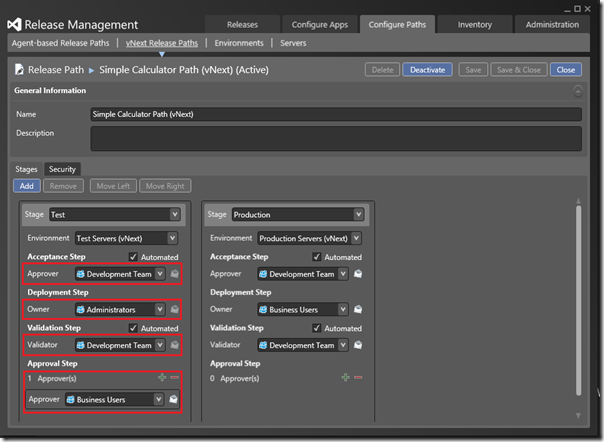The width and height of the screenshot is (604, 442).
Task: Select the Configure Paths tab
Action: tap(397, 25)
